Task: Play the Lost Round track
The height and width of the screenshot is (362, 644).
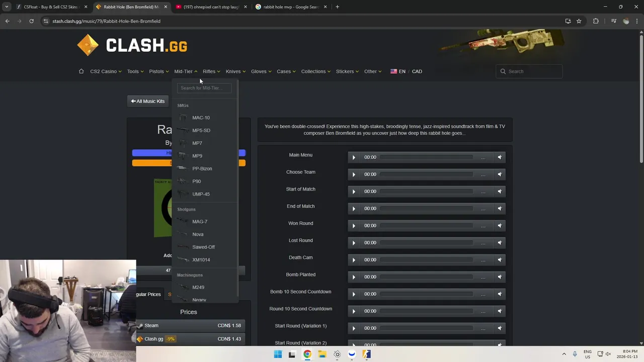Action: pos(354,243)
